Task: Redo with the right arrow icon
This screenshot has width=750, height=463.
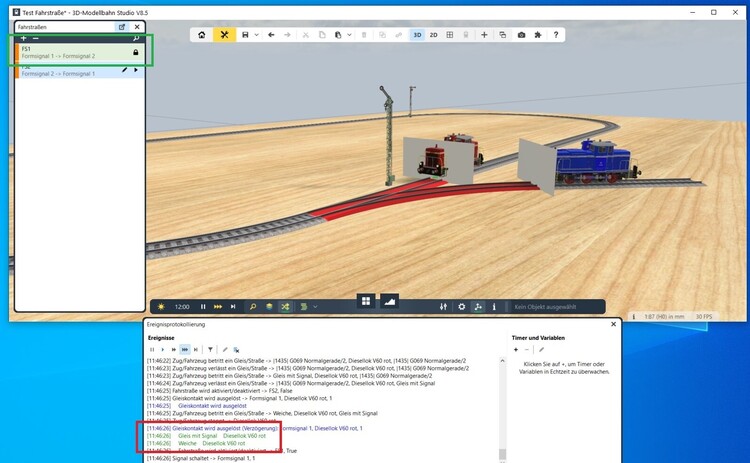Action: click(x=287, y=35)
